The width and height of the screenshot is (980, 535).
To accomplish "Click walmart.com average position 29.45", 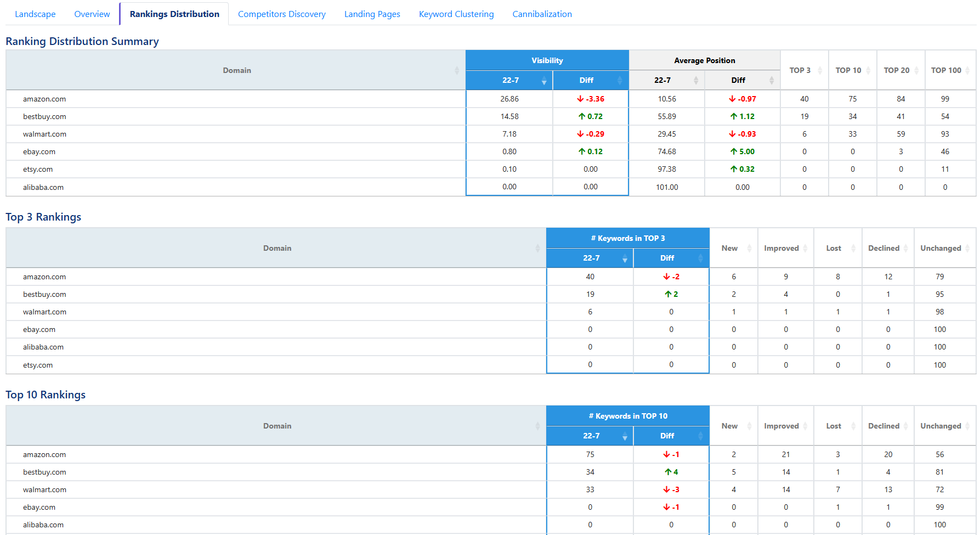I will tap(667, 134).
